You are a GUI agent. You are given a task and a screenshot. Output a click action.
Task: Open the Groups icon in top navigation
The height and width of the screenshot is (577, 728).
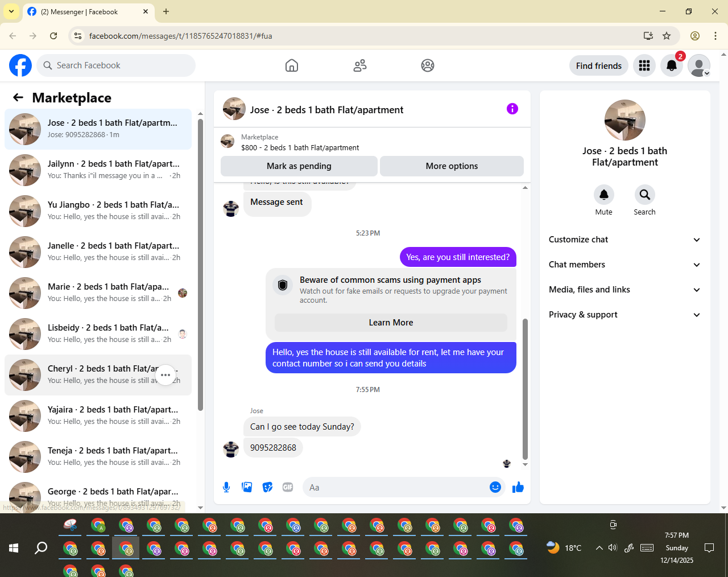click(428, 65)
